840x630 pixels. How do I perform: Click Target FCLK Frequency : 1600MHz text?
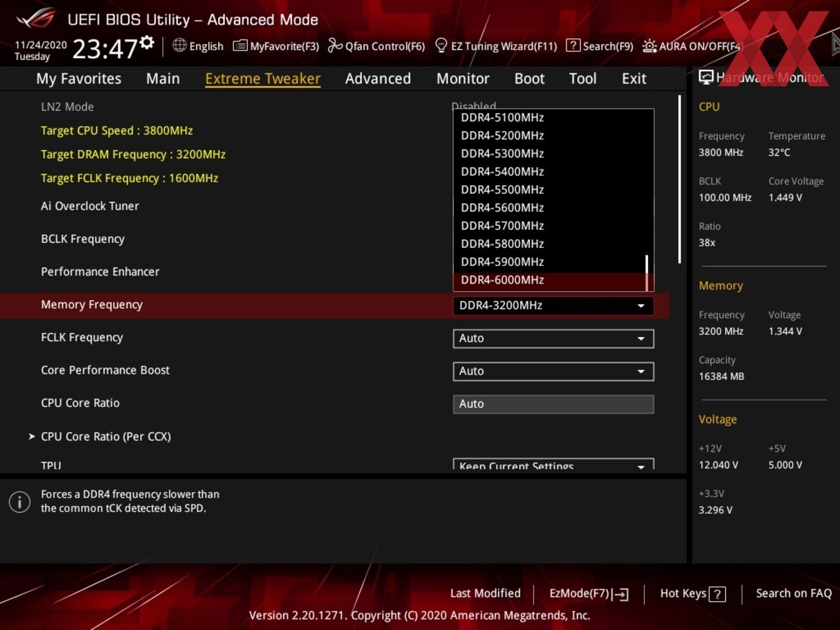click(x=129, y=178)
